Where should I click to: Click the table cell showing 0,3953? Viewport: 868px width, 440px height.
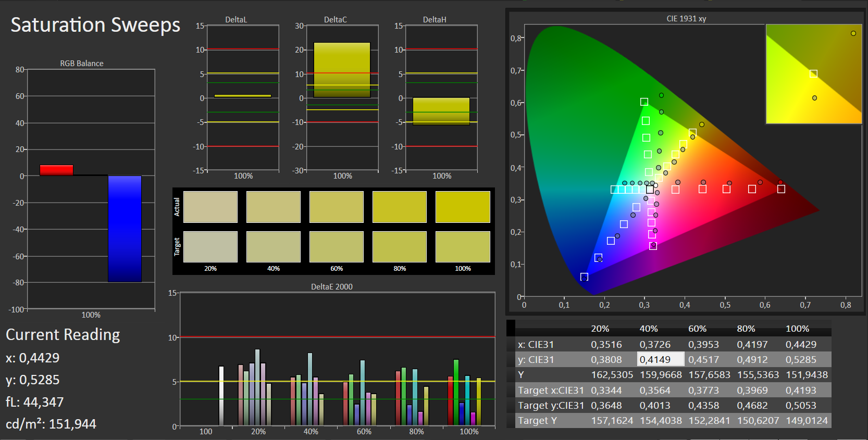(703, 345)
